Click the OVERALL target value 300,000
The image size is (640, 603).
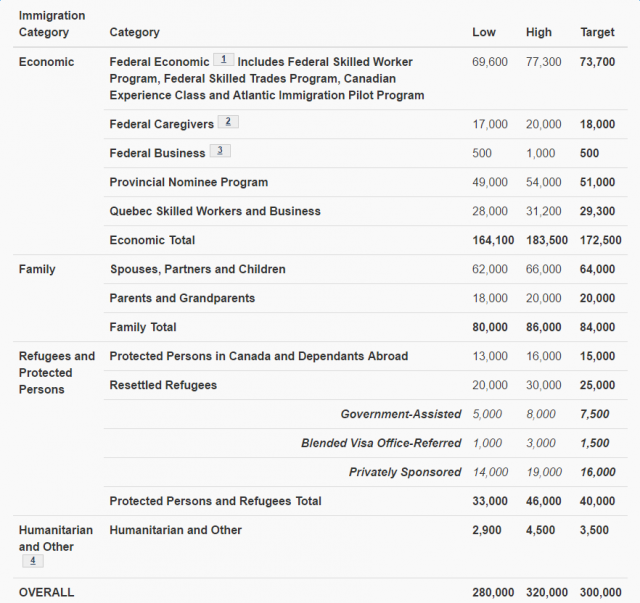click(598, 592)
